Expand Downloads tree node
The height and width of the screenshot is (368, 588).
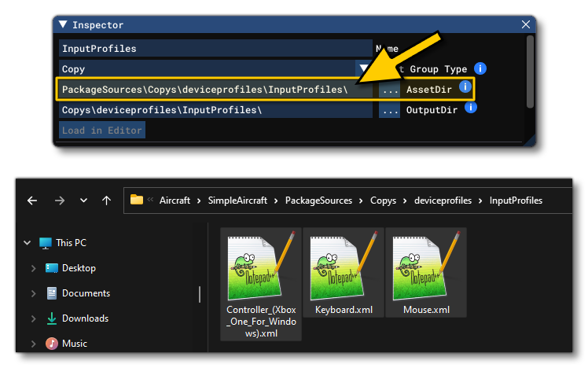click(x=33, y=318)
